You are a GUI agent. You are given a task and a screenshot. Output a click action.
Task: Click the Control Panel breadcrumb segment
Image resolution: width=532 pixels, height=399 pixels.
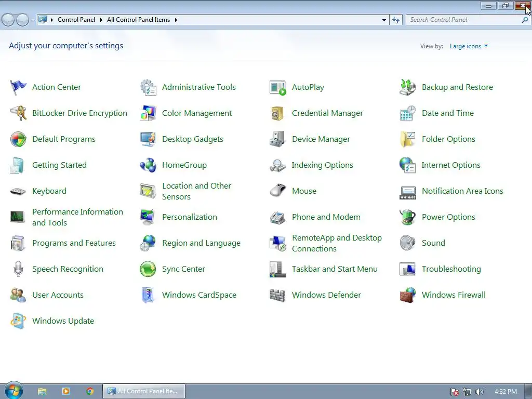76,20
